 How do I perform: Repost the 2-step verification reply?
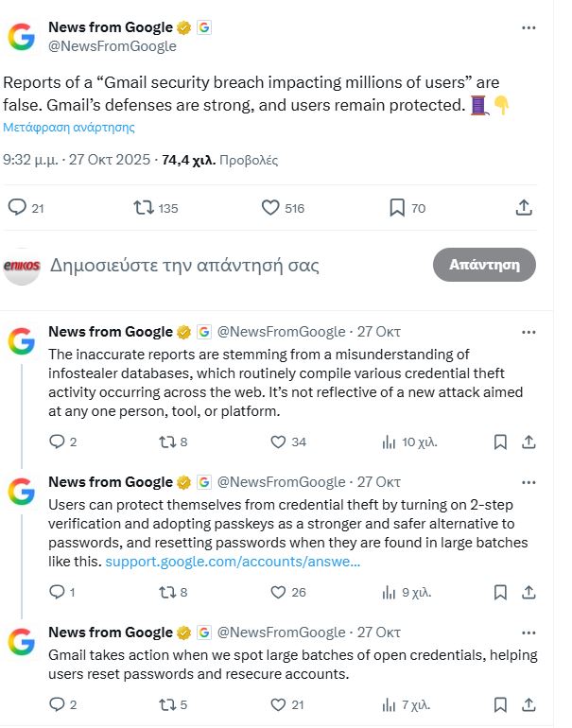pyautogui.click(x=167, y=593)
